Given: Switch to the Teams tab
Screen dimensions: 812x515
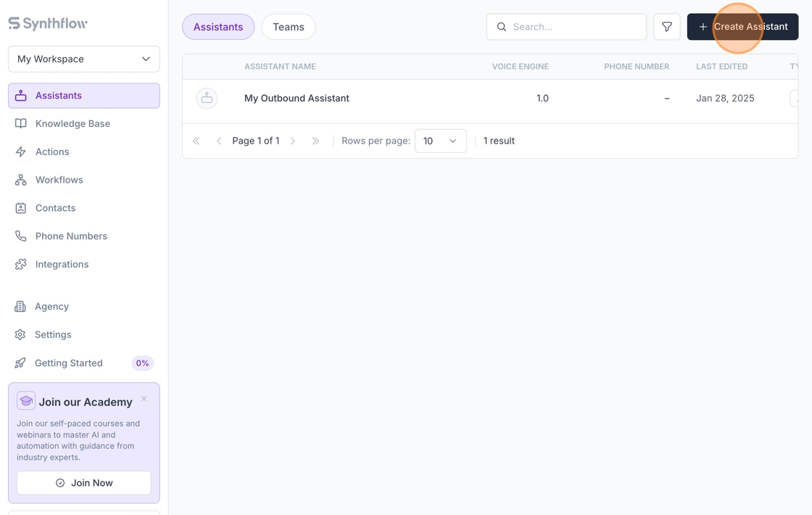Looking at the screenshot, I should [289, 27].
